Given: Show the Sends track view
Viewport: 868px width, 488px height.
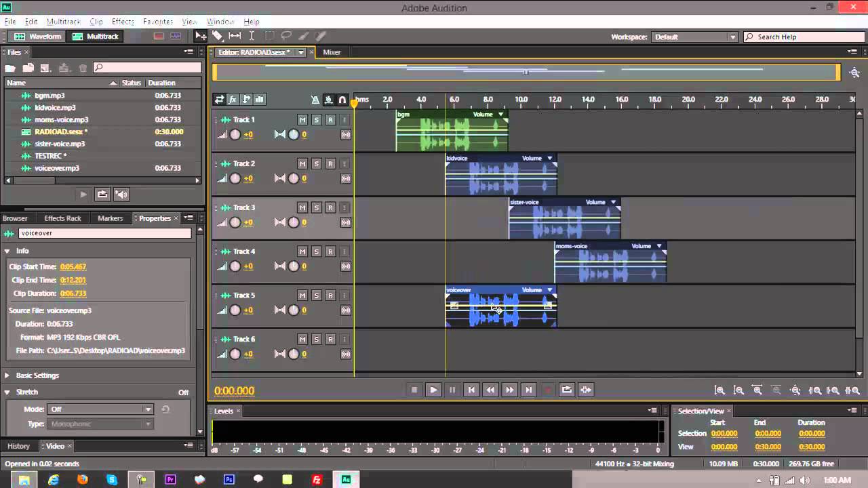Looking at the screenshot, I should [246, 100].
